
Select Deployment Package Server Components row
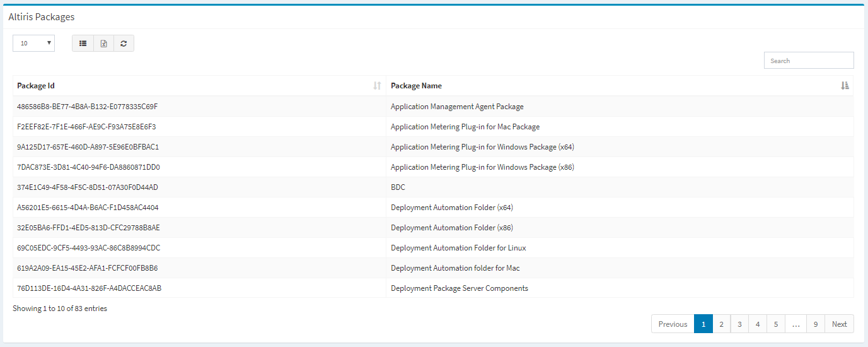[433, 288]
